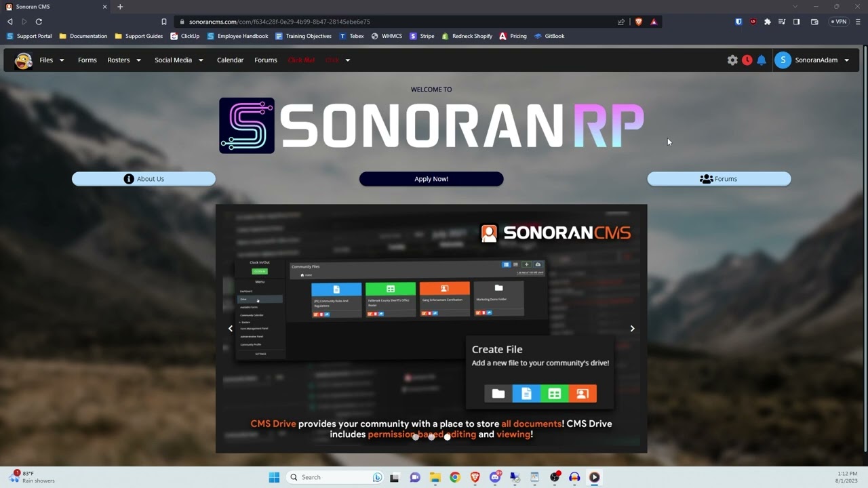The width and height of the screenshot is (868, 488).
Task: Open Google Chrome from taskbar
Action: (x=455, y=477)
